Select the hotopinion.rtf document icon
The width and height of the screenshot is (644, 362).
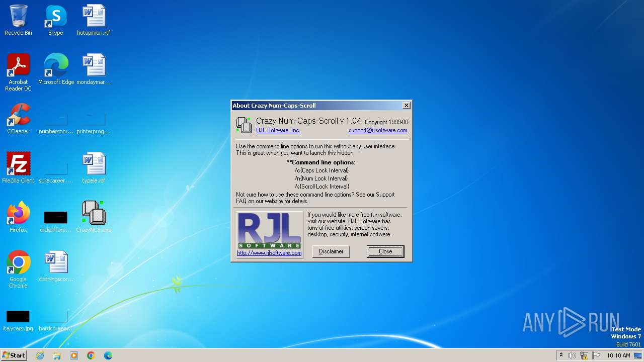point(94,20)
